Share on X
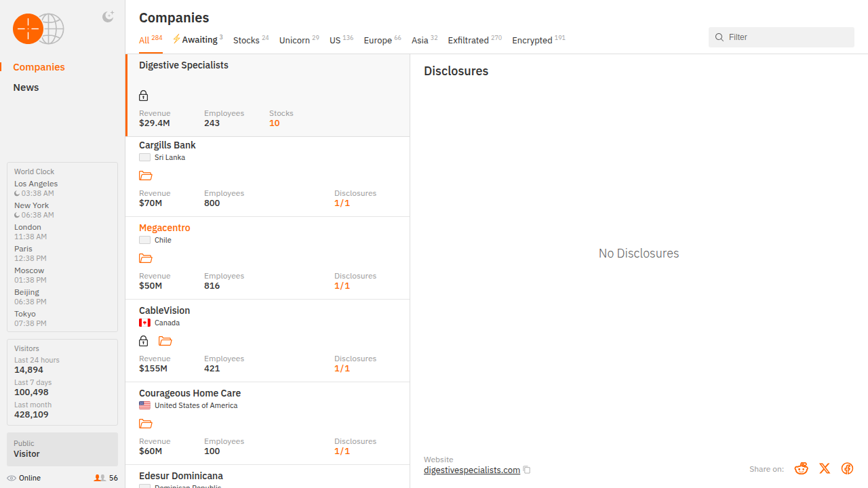This screenshot has width=868, height=488. pos(825,468)
